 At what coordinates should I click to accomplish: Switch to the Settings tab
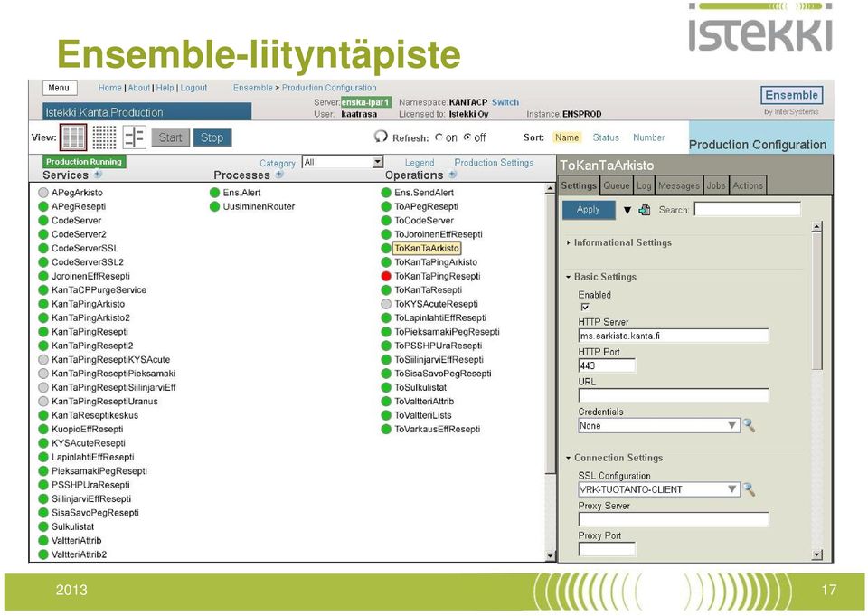tap(579, 185)
